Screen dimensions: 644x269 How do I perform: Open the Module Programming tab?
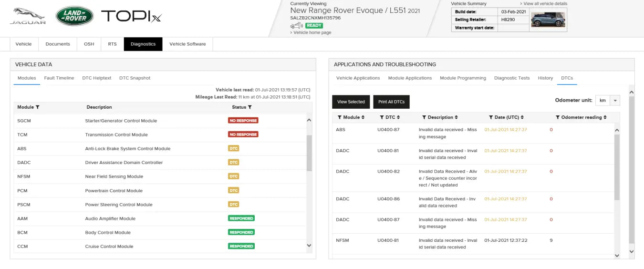(463, 78)
